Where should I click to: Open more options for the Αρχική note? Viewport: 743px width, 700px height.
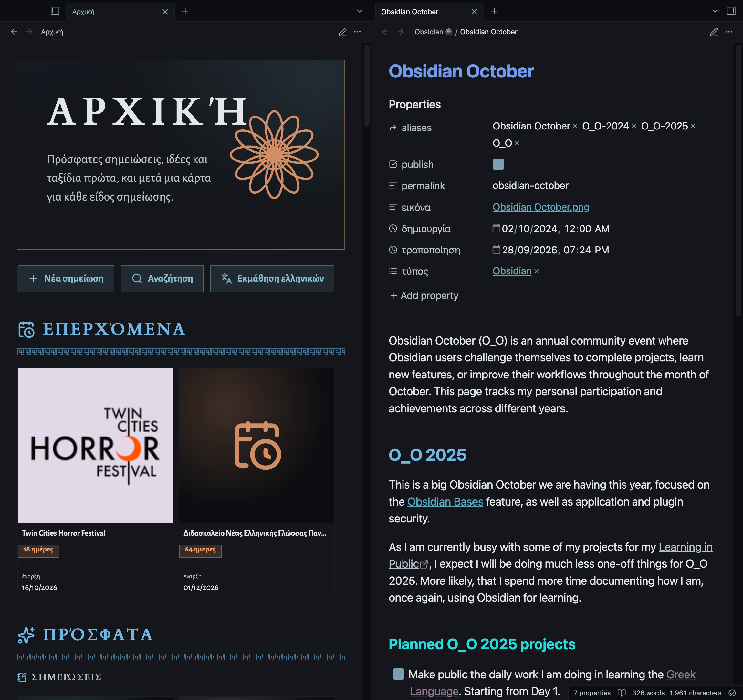point(357,32)
